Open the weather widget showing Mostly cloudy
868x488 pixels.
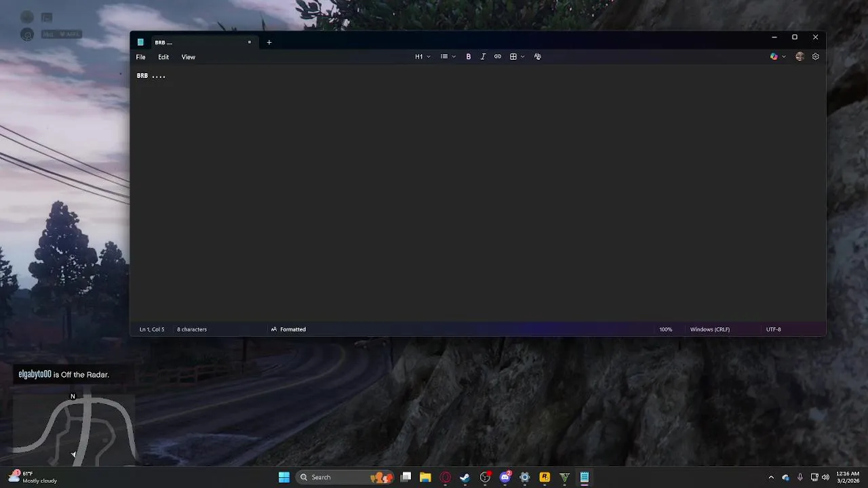pyautogui.click(x=34, y=477)
